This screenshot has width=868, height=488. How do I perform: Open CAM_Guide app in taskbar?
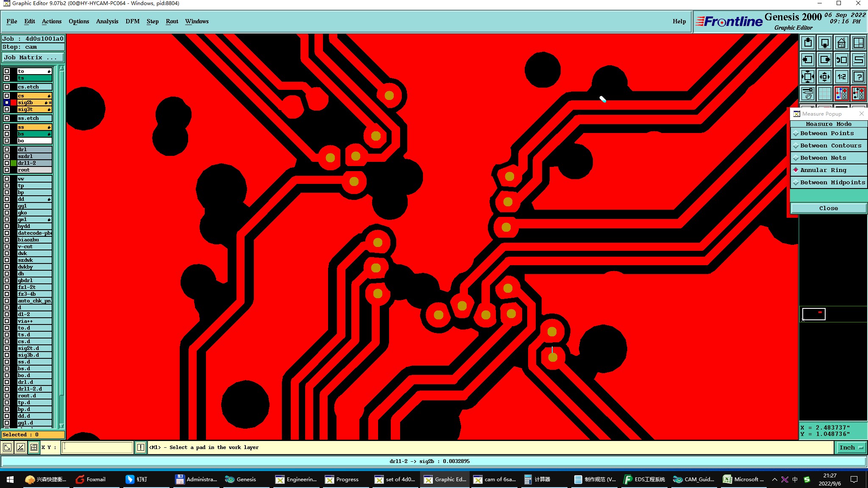pyautogui.click(x=694, y=479)
